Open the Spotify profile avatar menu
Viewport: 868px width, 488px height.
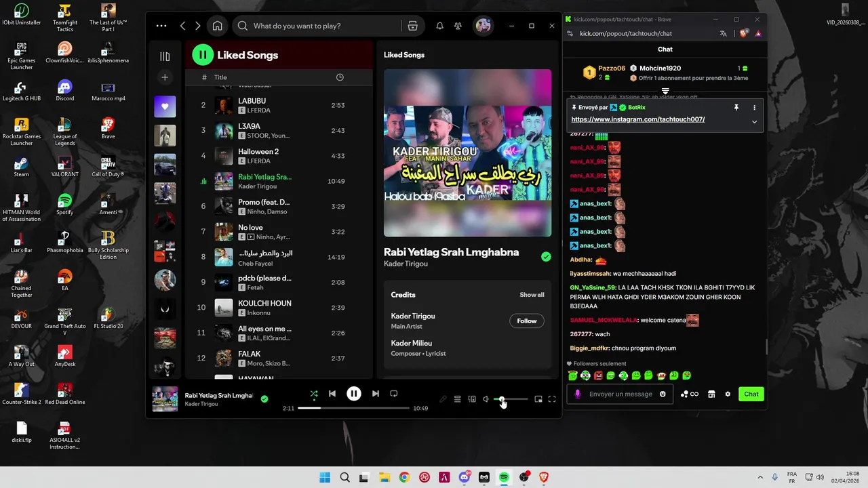[483, 26]
